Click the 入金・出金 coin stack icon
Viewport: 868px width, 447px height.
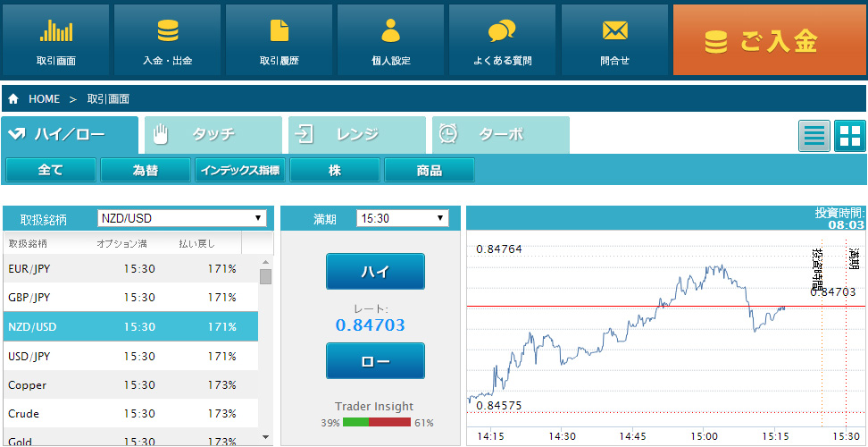167,31
